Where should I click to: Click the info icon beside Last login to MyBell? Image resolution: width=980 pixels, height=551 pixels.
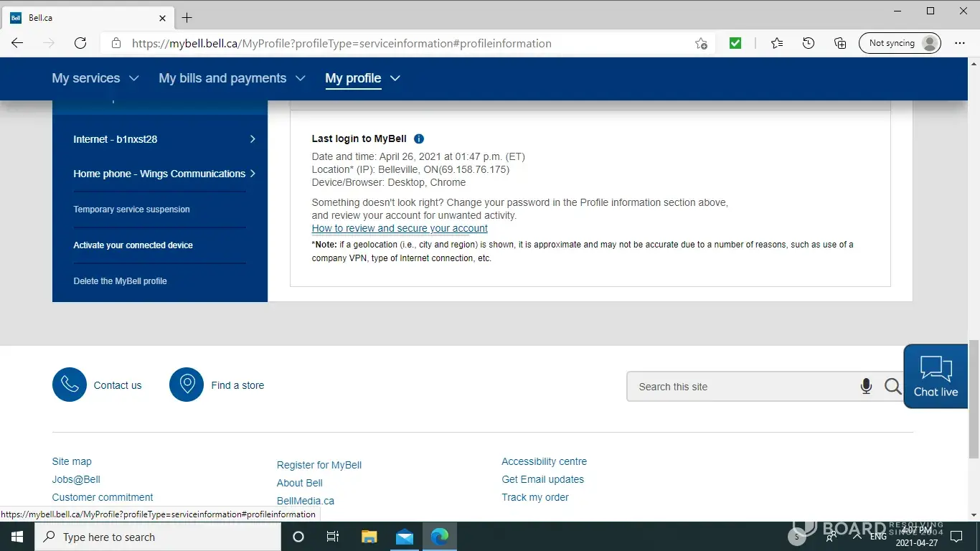pyautogui.click(x=419, y=139)
